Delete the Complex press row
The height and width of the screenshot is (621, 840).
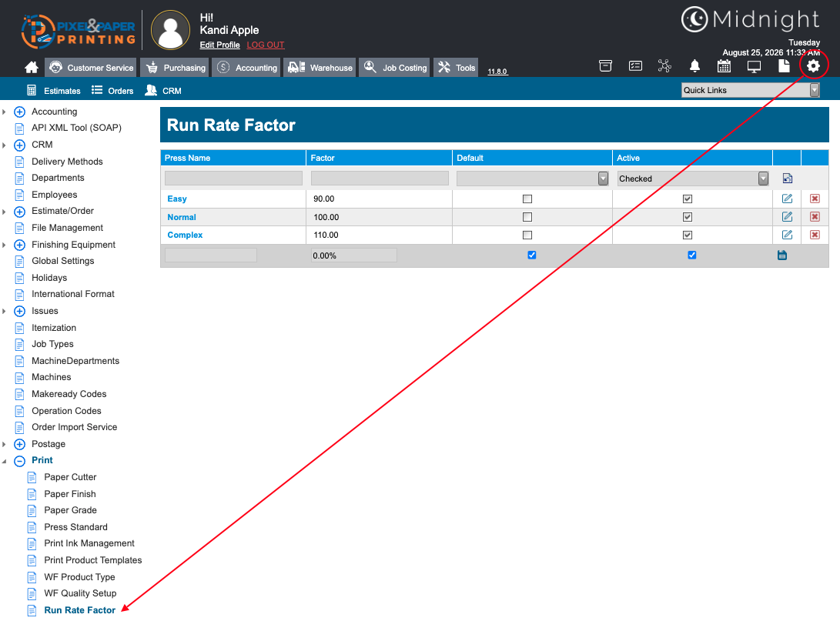click(815, 235)
